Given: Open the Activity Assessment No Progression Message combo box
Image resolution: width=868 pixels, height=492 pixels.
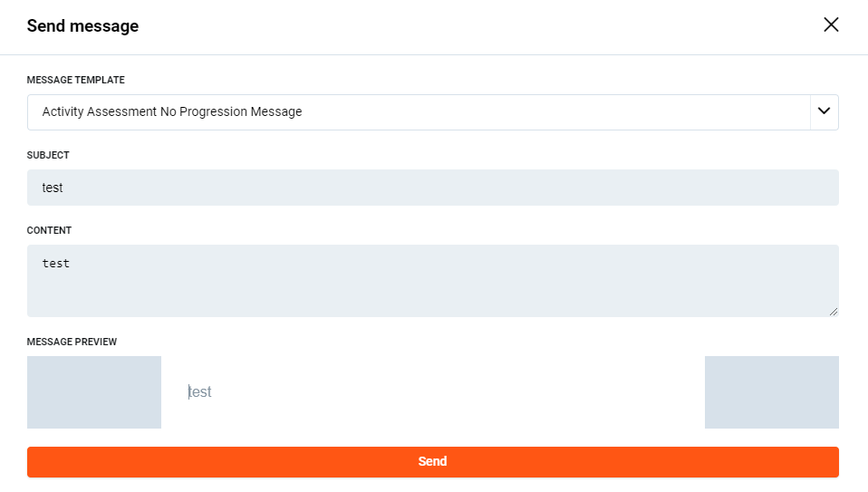Looking at the screenshot, I should coord(417,112).
